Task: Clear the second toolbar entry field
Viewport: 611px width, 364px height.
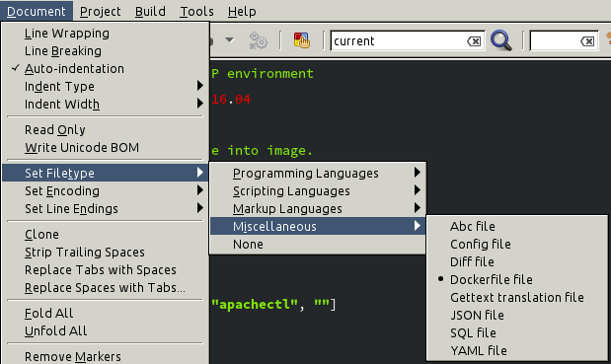Action: tap(587, 41)
